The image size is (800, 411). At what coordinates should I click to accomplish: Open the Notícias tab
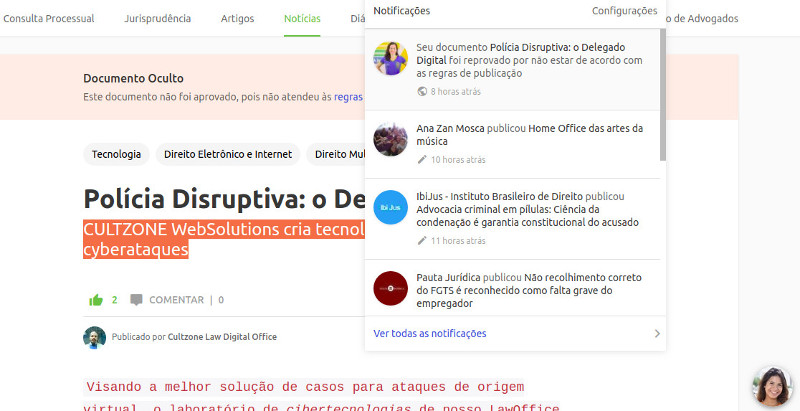click(302, 18)
